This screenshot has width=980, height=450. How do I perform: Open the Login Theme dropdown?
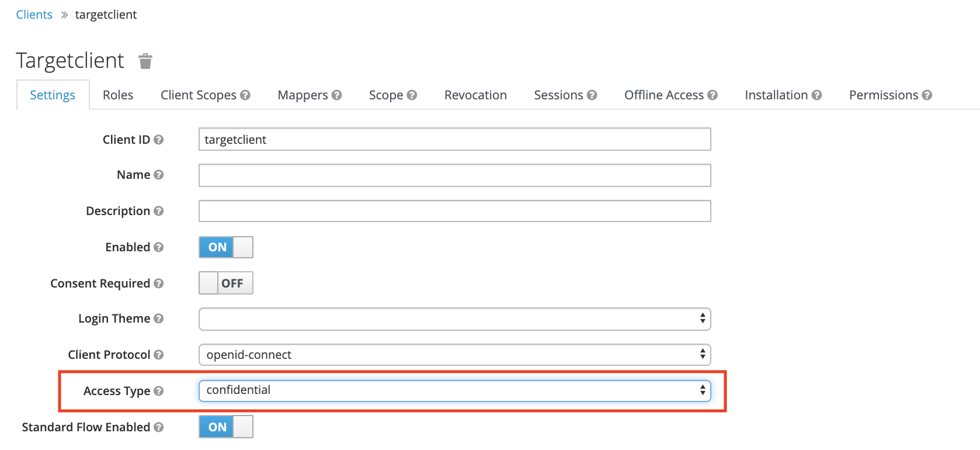tap(454, 319)
